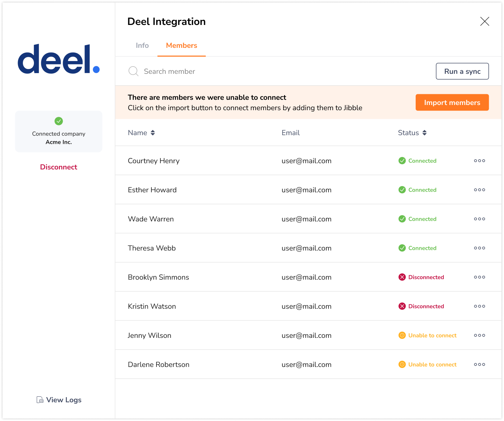
Task: Click Brooklyn Simmons' red disconnected icon
Action: [x=402, y=277]
